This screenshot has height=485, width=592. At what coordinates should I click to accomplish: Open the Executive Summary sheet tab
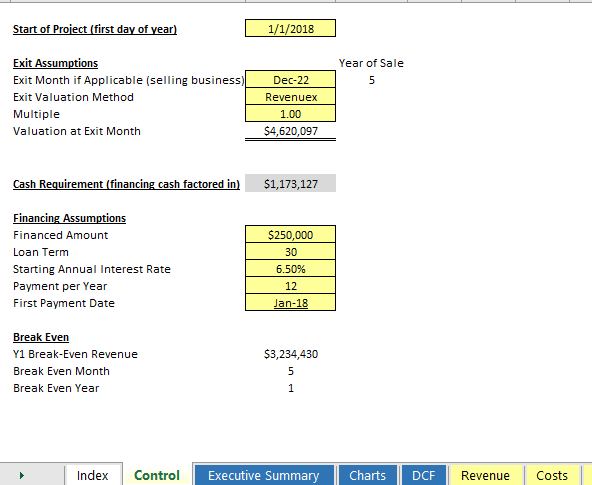[264, 475]
